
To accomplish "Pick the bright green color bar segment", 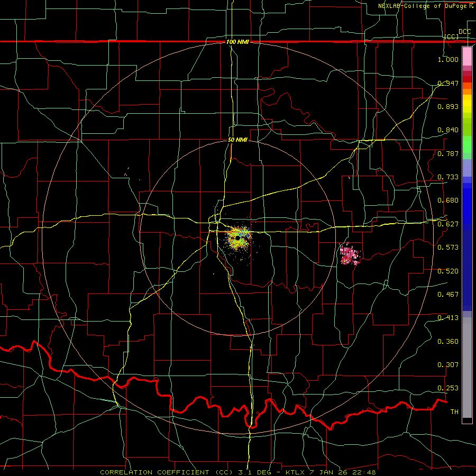I will [467, 144].
